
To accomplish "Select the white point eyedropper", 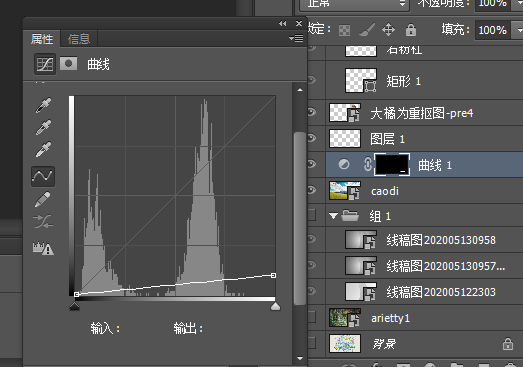I will tap(44, 149).
